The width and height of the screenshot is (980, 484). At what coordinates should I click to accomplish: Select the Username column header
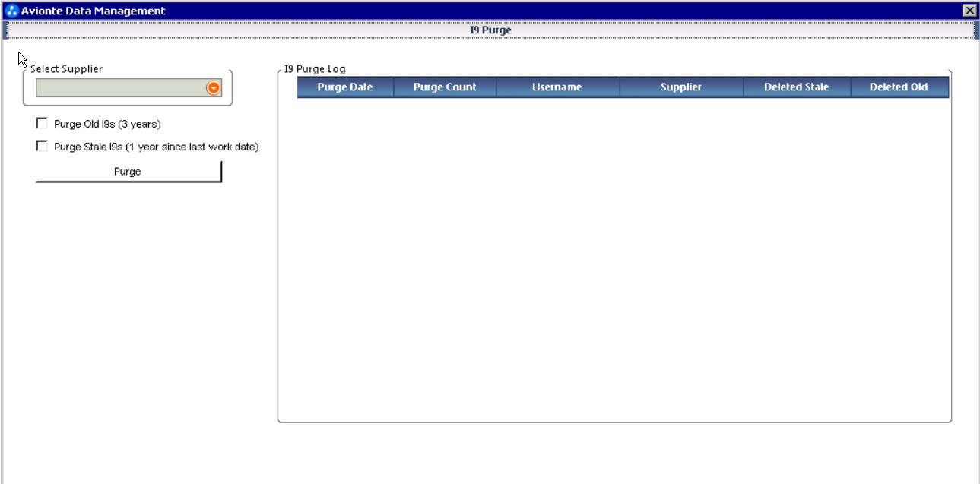(x=557, y=87)
